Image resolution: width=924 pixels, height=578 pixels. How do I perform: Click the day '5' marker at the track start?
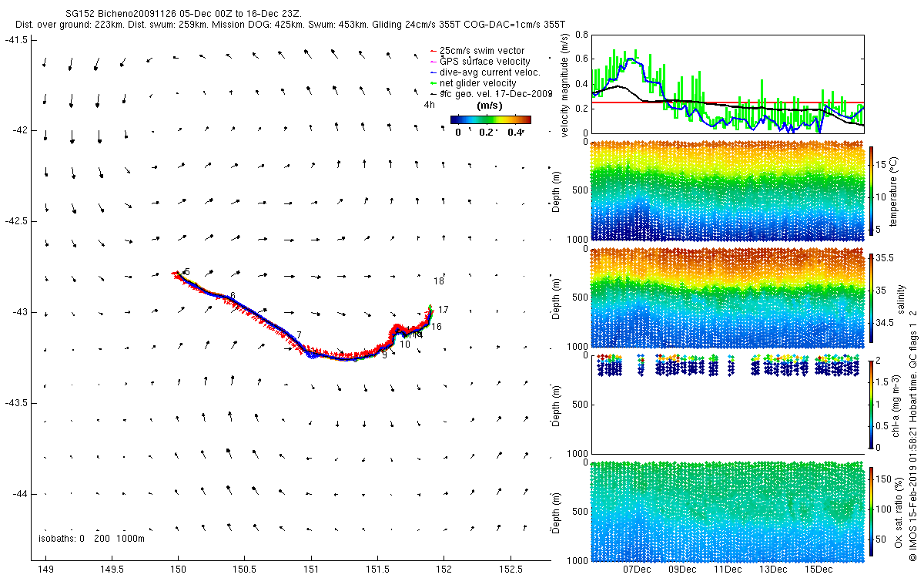pyautogui.click(x=187, y=272)
